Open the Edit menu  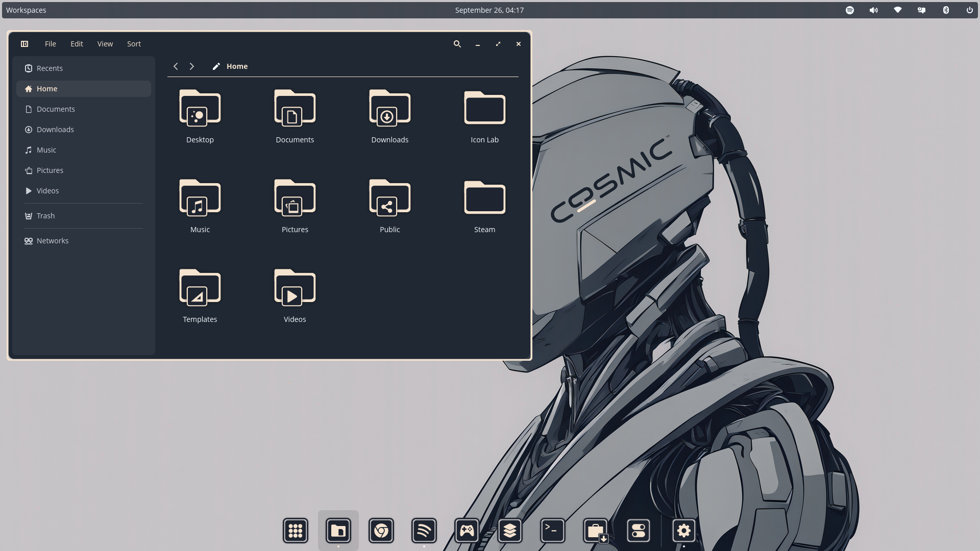pos(77,44)
